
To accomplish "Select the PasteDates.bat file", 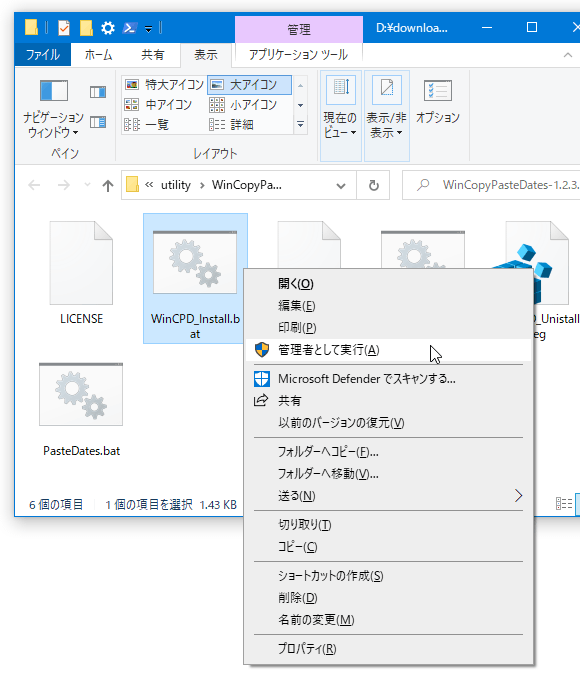I will (81, 409).
